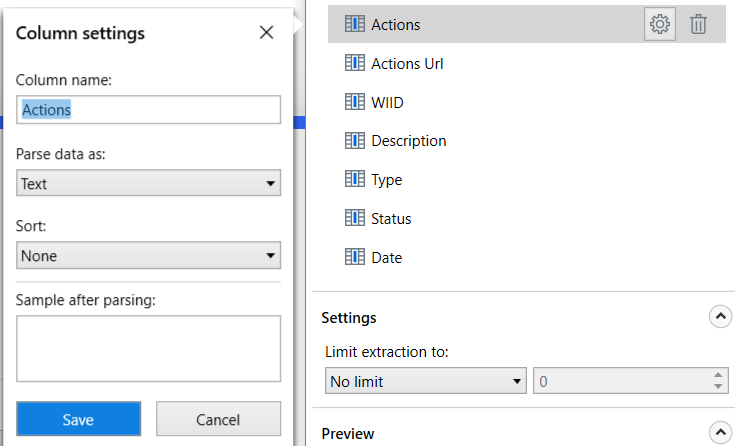Image resolution: width=737 pixels, height=446 pixels.
Task: Save the column settings
Action: 78,419
